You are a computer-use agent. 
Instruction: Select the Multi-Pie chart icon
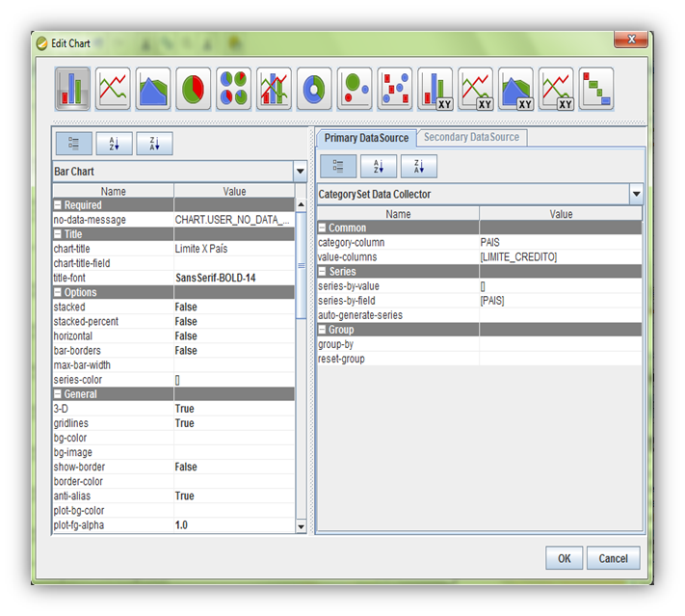234,89
